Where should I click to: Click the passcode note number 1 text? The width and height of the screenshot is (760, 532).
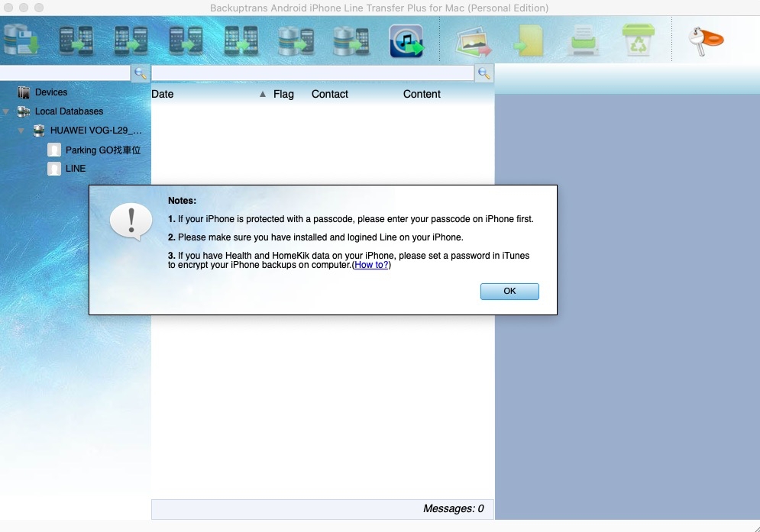coord(351,219)
